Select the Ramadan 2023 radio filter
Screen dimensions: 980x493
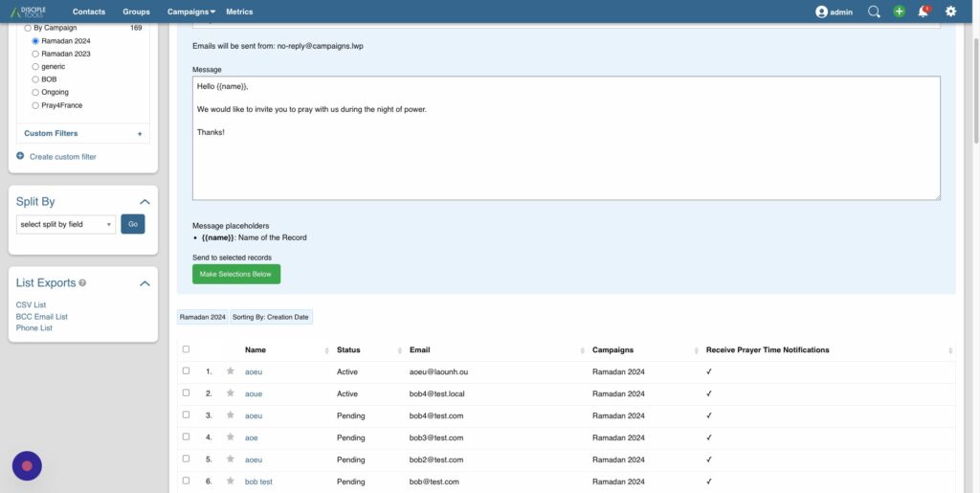[35, 55]
